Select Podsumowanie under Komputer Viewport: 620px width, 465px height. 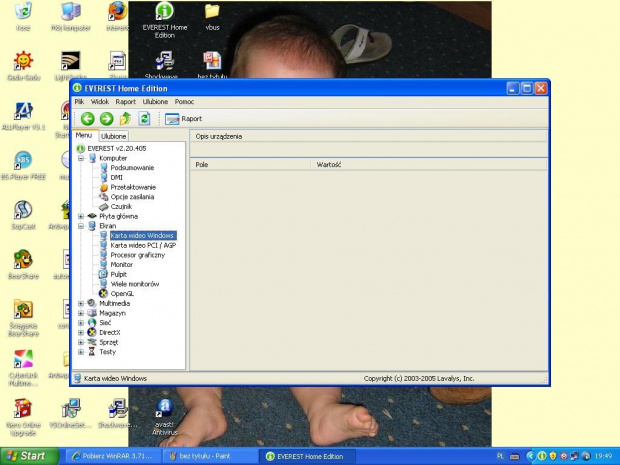(x=132, y=168)
